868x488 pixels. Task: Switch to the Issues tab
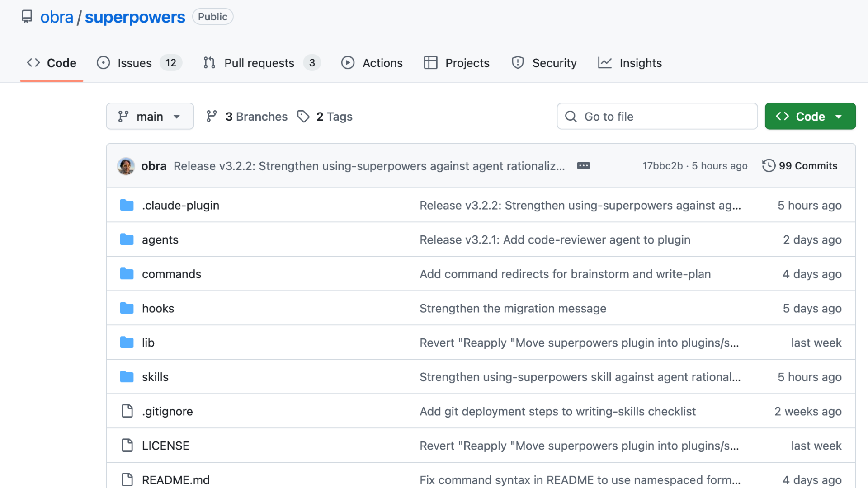(x=134, y=63)
